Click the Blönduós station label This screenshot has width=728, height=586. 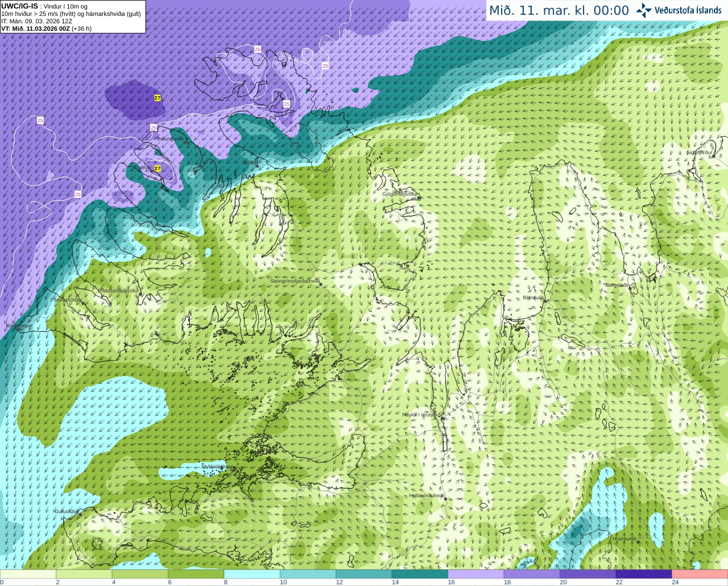pos(533,298)
